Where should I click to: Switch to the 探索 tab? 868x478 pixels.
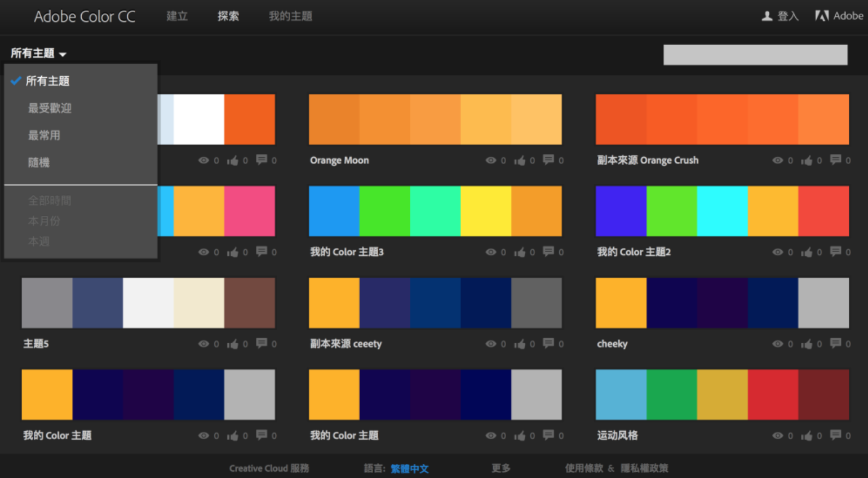coord(228,16)
